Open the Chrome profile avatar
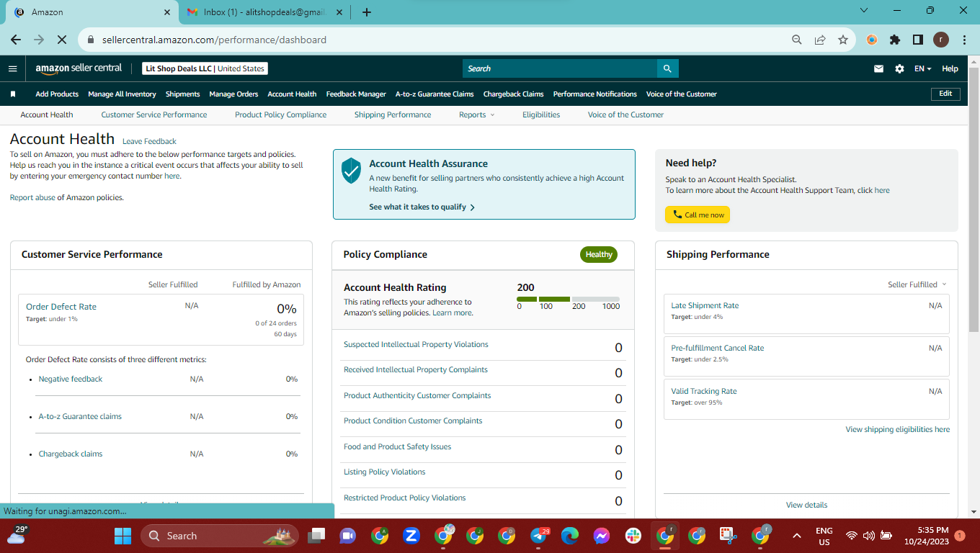980x553 pixels. tap(941, 40)
